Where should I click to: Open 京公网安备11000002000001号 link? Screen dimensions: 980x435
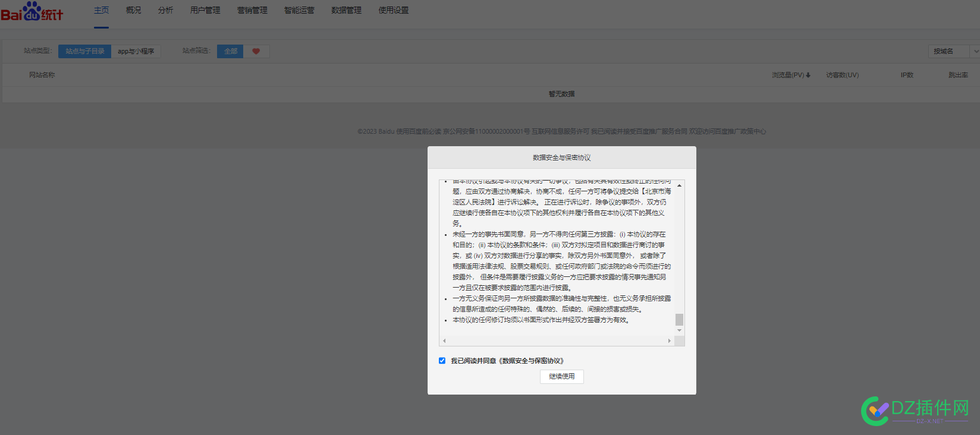tap(486, 131)
